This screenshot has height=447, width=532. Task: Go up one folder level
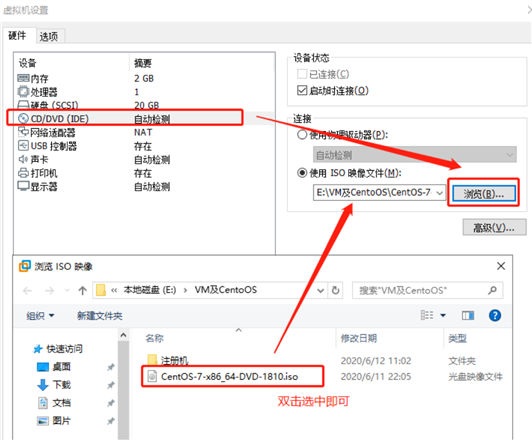(82, 290)
